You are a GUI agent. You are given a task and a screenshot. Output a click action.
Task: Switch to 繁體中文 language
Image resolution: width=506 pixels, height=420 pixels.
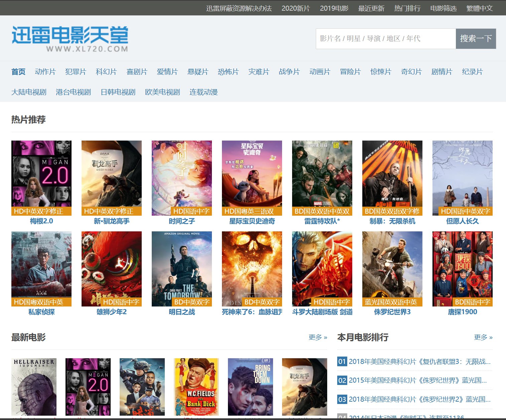coord(480,8)
